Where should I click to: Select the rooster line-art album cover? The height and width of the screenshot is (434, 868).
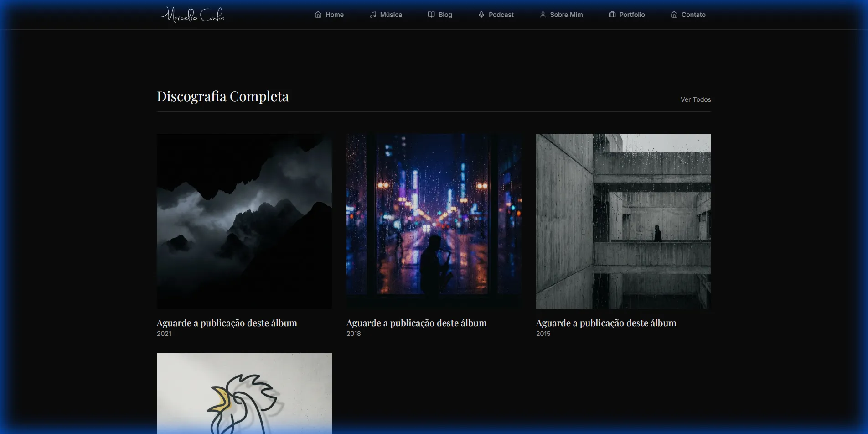pos(244,392)
